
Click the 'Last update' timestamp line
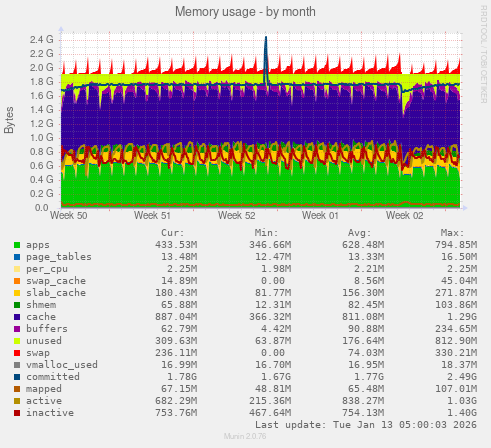pyautogui.click(x=366, y=425)
